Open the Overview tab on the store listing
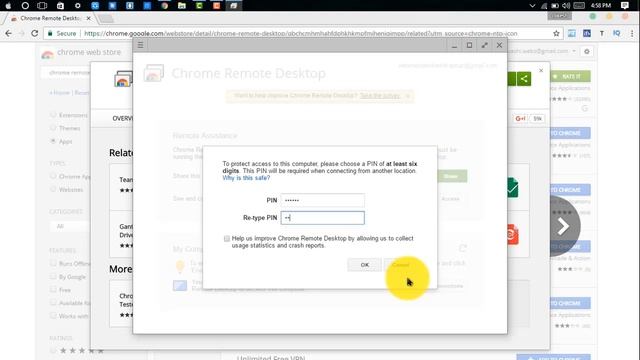 pyautogui.click(x=122, y=118)
